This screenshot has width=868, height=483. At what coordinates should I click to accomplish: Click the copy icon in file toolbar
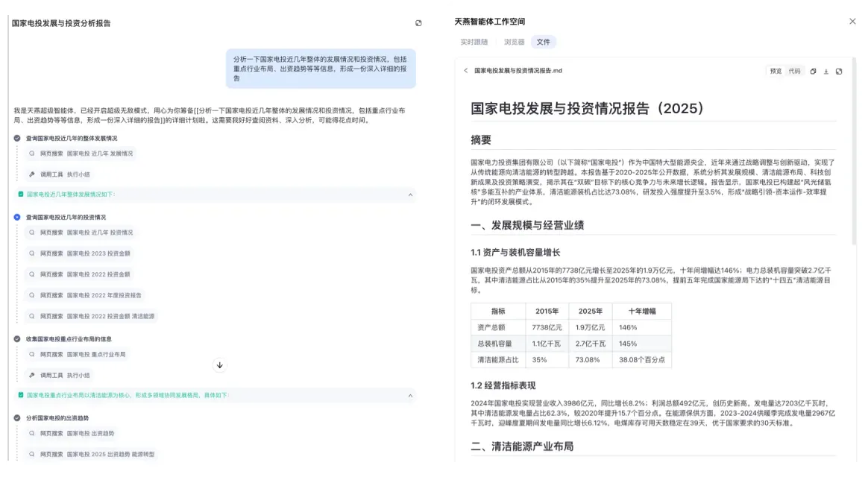814,72
